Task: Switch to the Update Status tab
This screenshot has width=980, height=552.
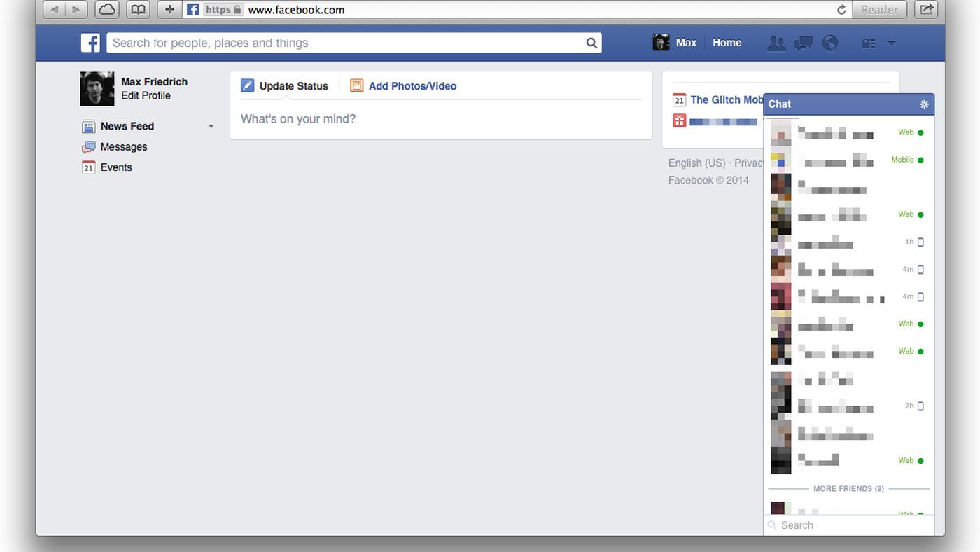Action: tap(285, 86)
